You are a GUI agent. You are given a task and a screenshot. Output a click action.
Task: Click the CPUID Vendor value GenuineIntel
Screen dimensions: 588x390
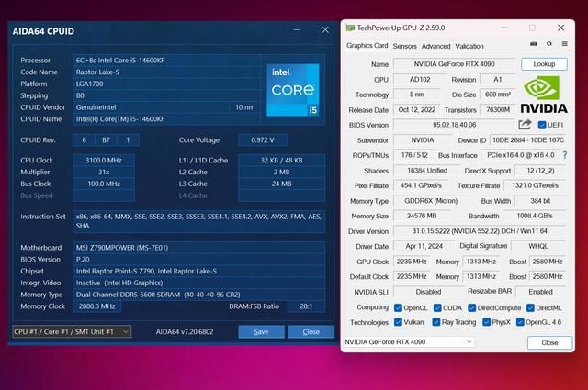pyautogui.click(x=151, y=107)
